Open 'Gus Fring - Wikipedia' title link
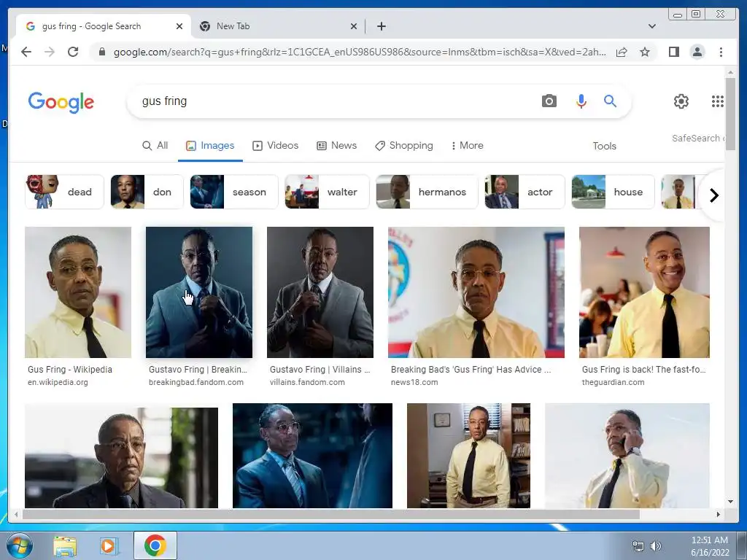This screenshot has width=747, height=560. click(70, 370)
